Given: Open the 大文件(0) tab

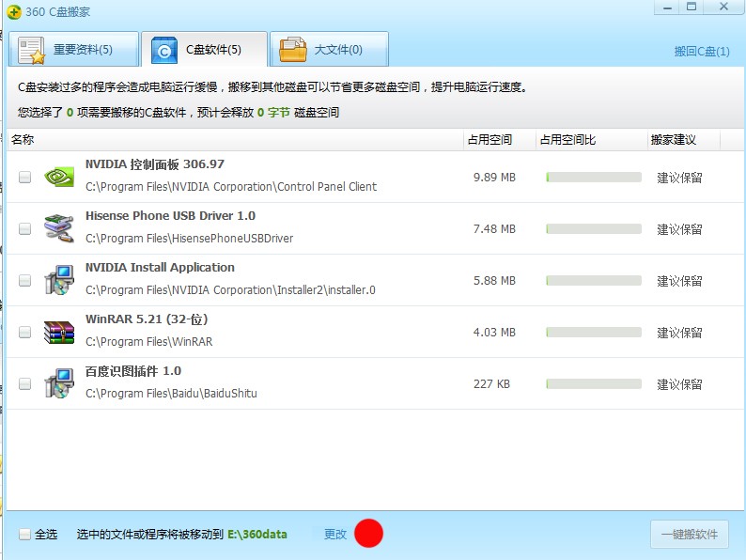Looking at the screenshot, I should (x=329, y=50).
